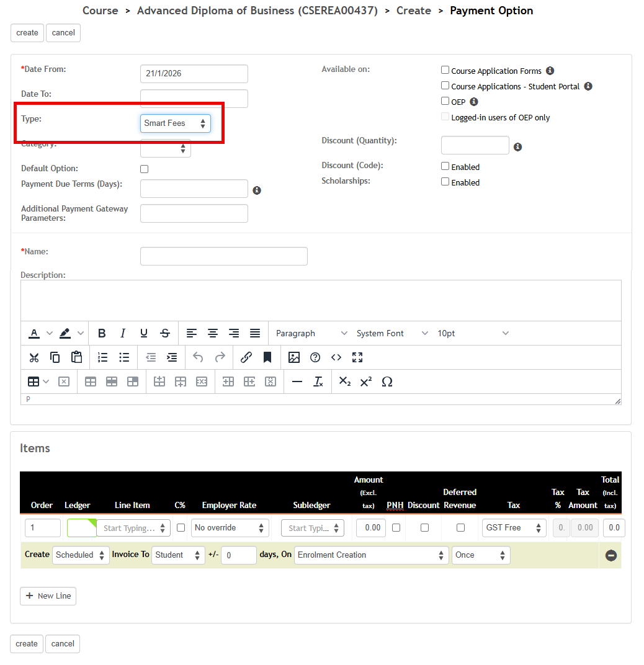Insert a numbered list
The width and height of the screenshot is (644, 665).
pos(102,357)
